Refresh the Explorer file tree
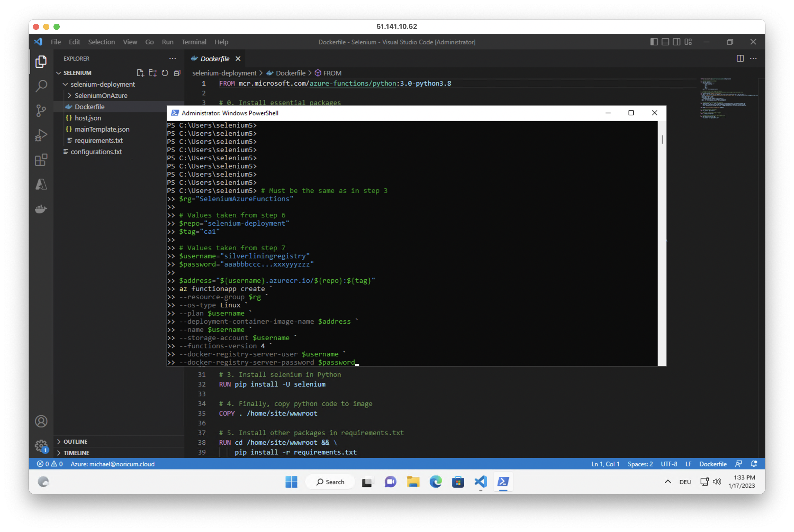Screen dimensions: 794x532 165,73
